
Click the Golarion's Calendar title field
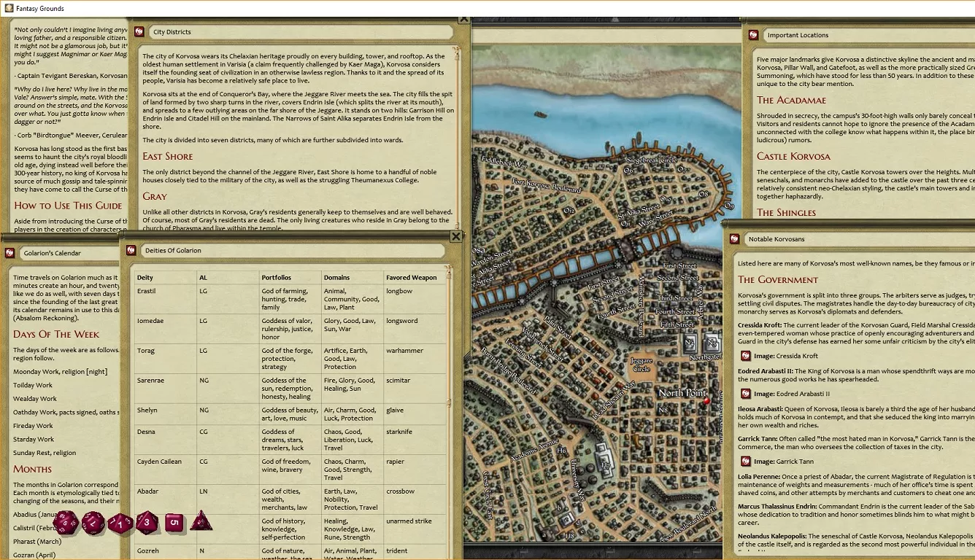coord(69,253)
